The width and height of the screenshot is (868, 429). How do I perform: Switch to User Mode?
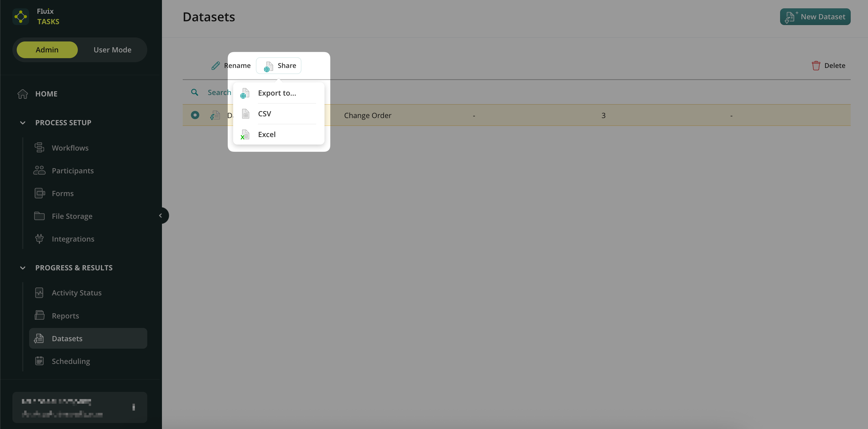click(112, 50)
